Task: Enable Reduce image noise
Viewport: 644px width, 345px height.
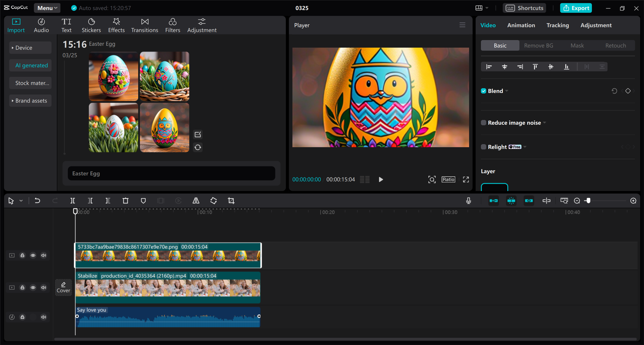Action: click(484, 122)
